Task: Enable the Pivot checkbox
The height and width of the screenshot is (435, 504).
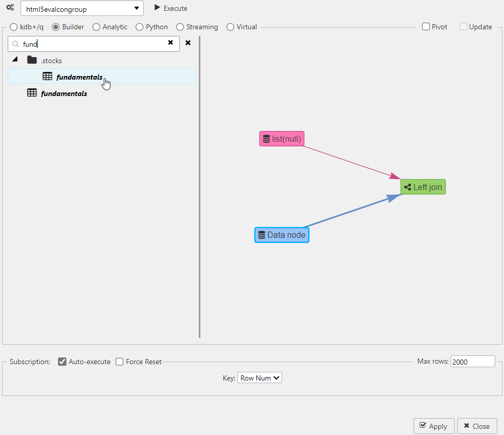Action: coord(425,26)
